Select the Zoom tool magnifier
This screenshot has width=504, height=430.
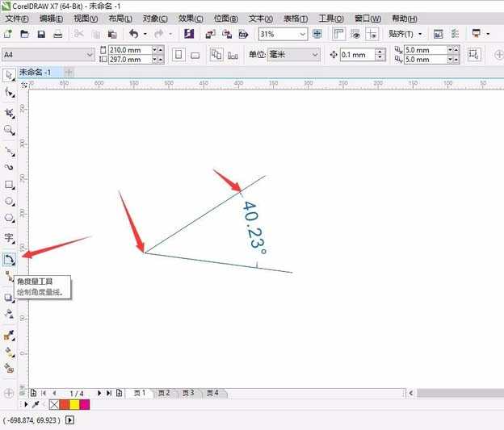click(9, 129)
